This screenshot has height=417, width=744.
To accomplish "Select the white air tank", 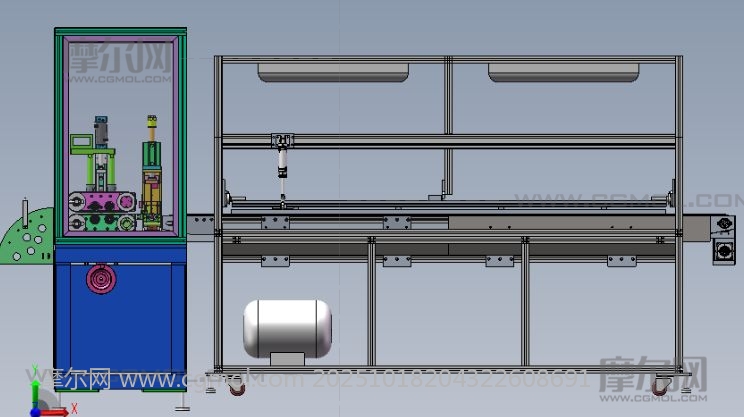I will click(x=287, y=326).
